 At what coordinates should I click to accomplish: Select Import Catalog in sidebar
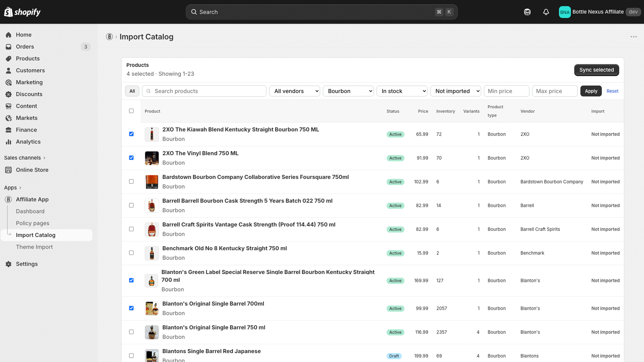(47, 235)
